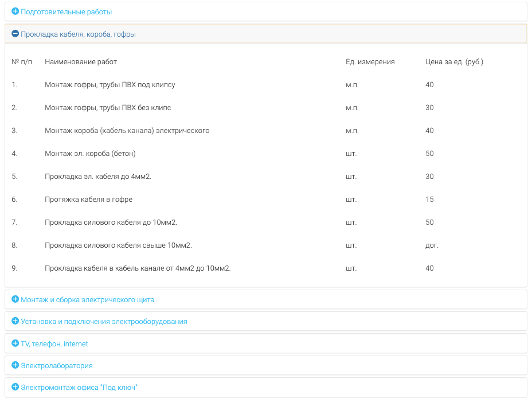Open the Электролаборатория section link
The image size is (532, 402).
(57, 366)
